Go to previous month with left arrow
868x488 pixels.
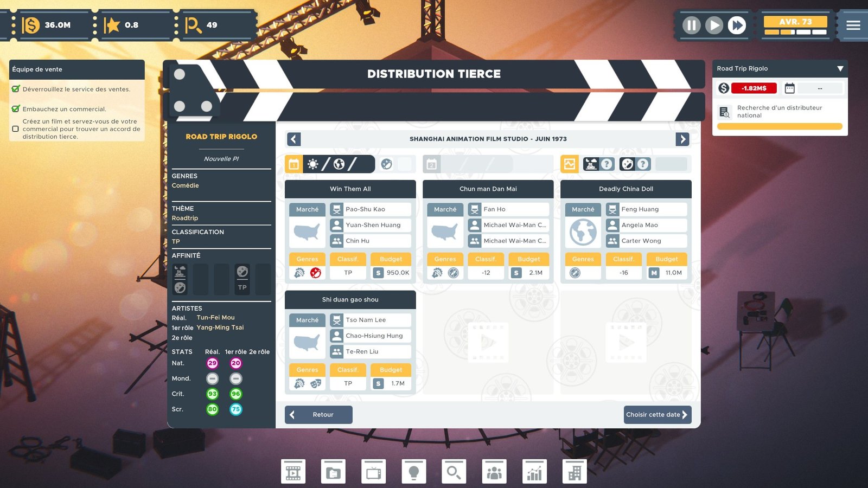tap(293, 139)
